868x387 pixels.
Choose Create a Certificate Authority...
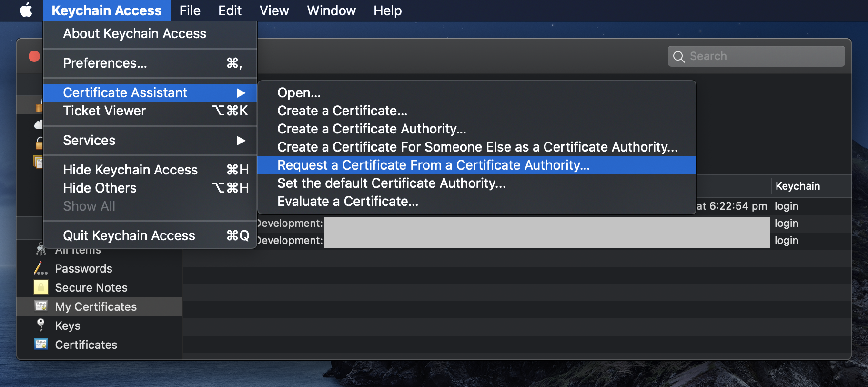(477, 129)
